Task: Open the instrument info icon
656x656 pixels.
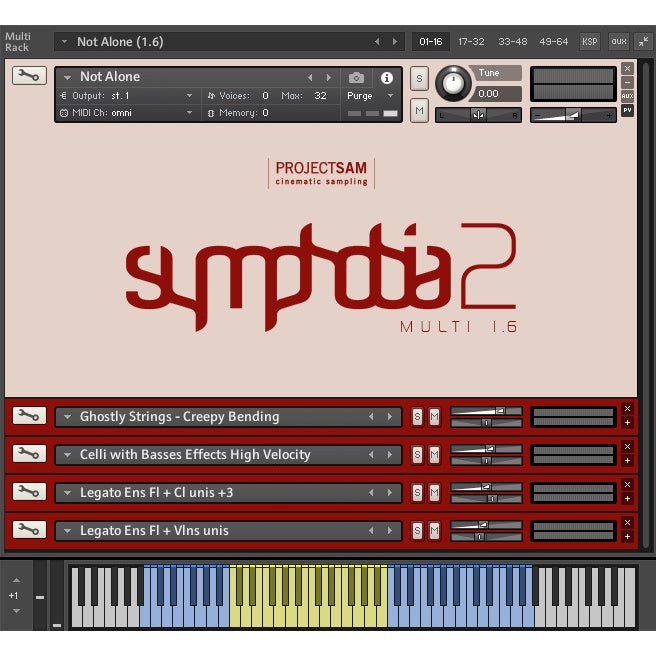Action: (x=387, y=77)
